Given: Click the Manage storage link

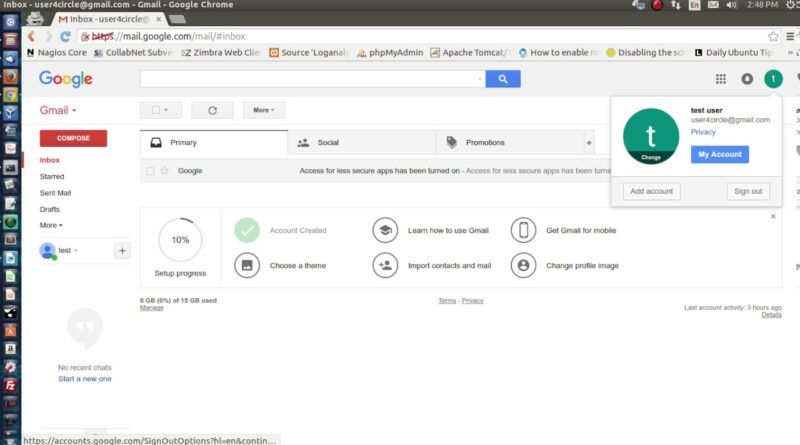Looking at the screenshot, I should (152, 308).
